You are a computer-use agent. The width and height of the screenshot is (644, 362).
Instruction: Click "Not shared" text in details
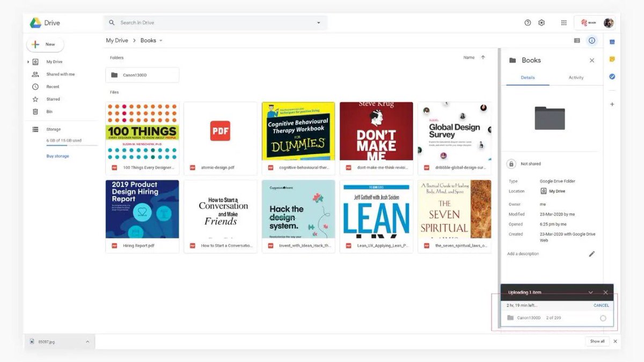[531, 164]
